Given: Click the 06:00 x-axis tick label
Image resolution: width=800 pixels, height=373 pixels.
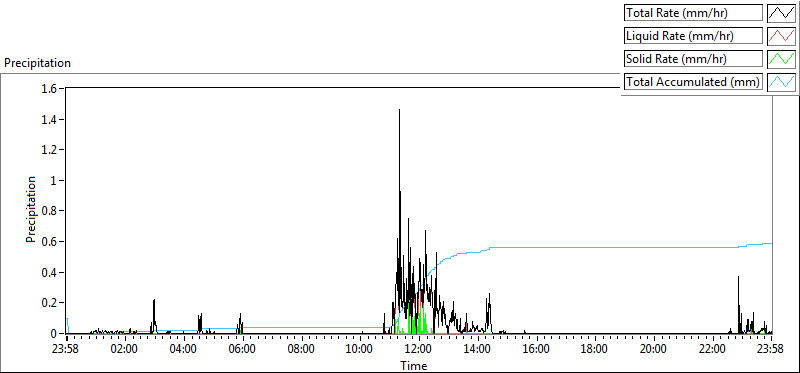Looking at the screenshot, I should [243, 350].
